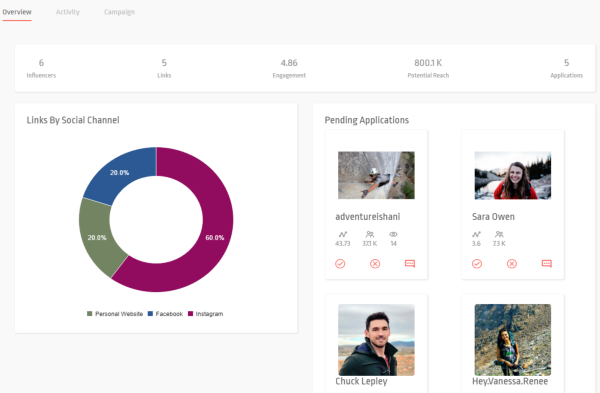
Task: Click the eye views icon for adventureishani
Action: (x=393, y=234)
